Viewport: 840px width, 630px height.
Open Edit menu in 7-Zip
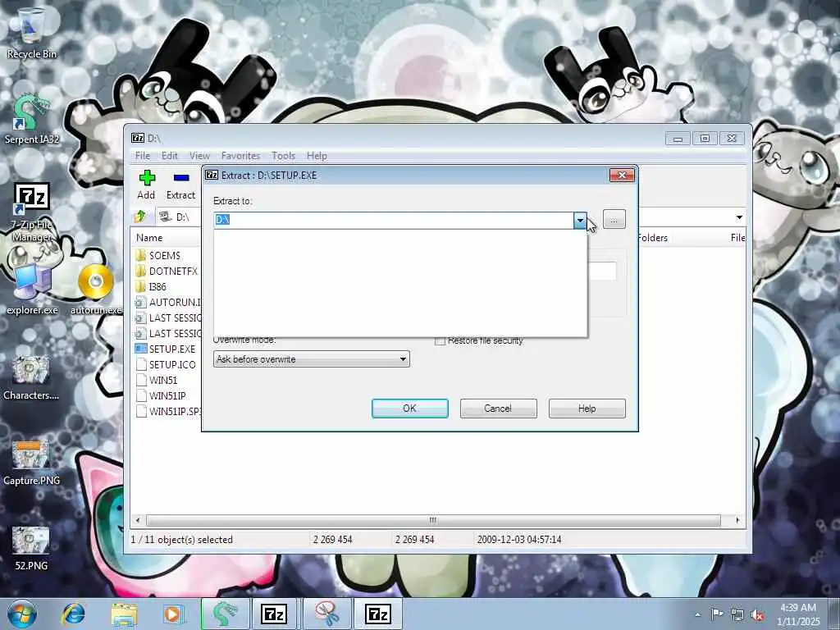169,155
